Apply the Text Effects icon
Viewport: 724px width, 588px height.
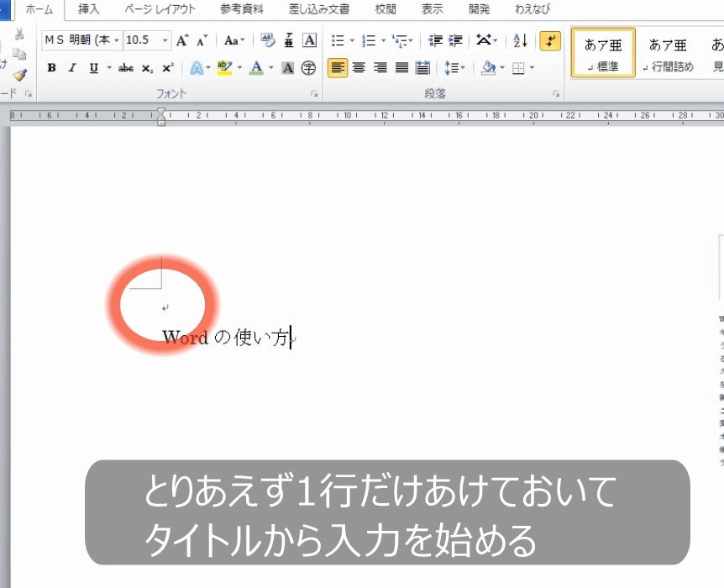pyautogui.click(x=197, y=68)
